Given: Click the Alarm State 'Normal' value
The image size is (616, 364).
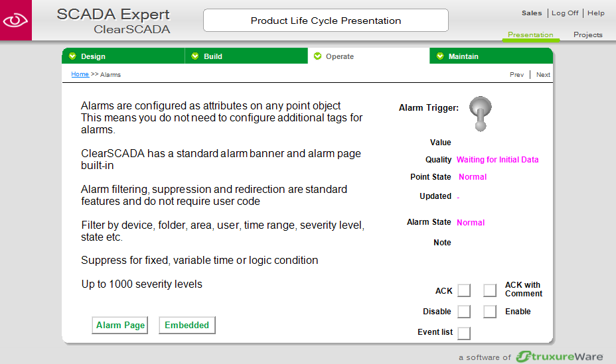Looking at the screenshot, I should point(471,222).
